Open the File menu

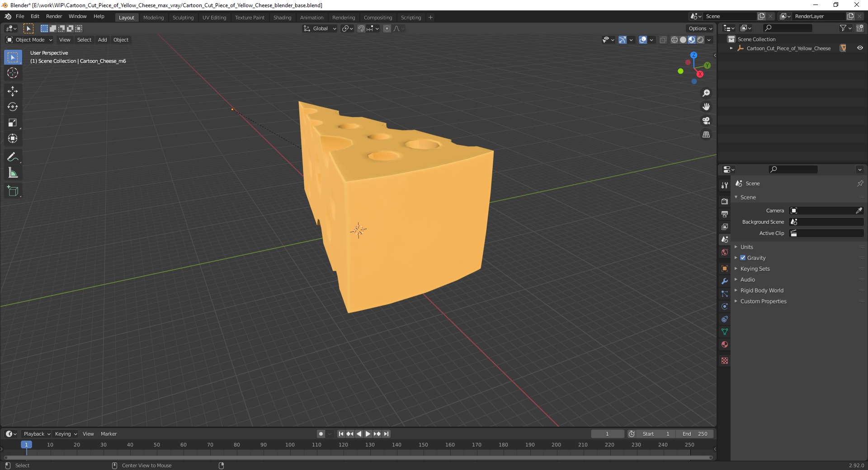(20, 16)
